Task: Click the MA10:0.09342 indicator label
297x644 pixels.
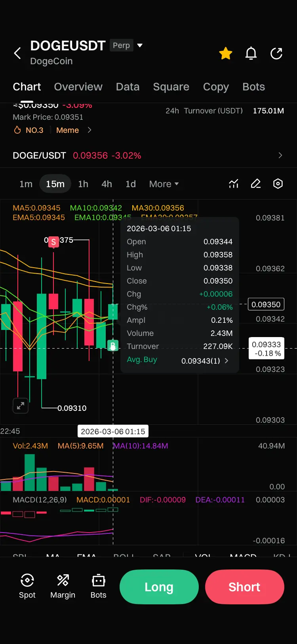Action: [96, 208]
